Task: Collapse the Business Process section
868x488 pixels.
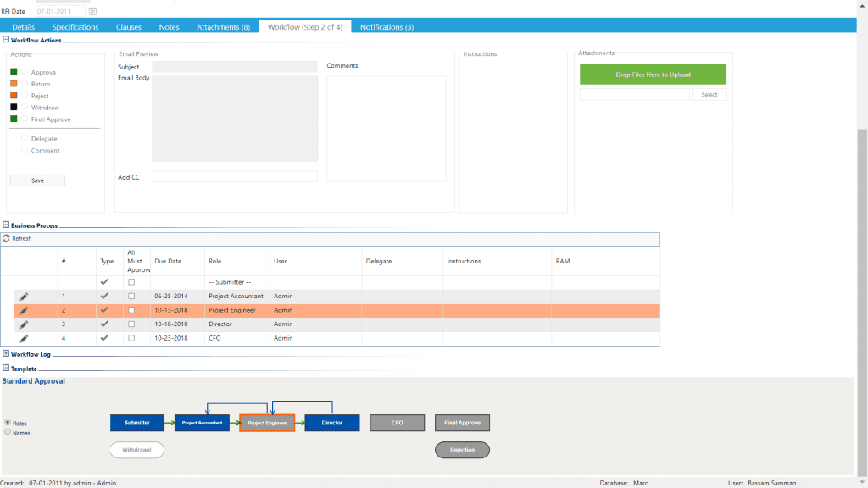Action: click(x=6, y=225)
